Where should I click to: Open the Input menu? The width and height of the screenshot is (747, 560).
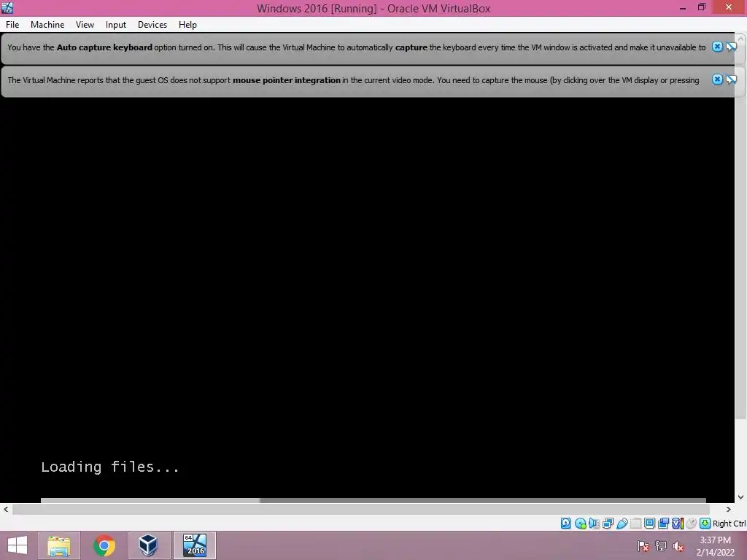tap(116, 25)
